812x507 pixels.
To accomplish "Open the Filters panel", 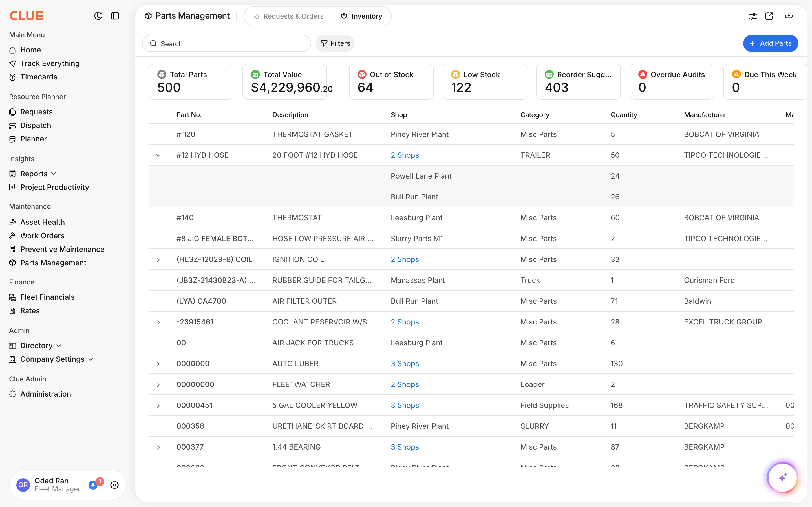I will (x=335, y=43).
